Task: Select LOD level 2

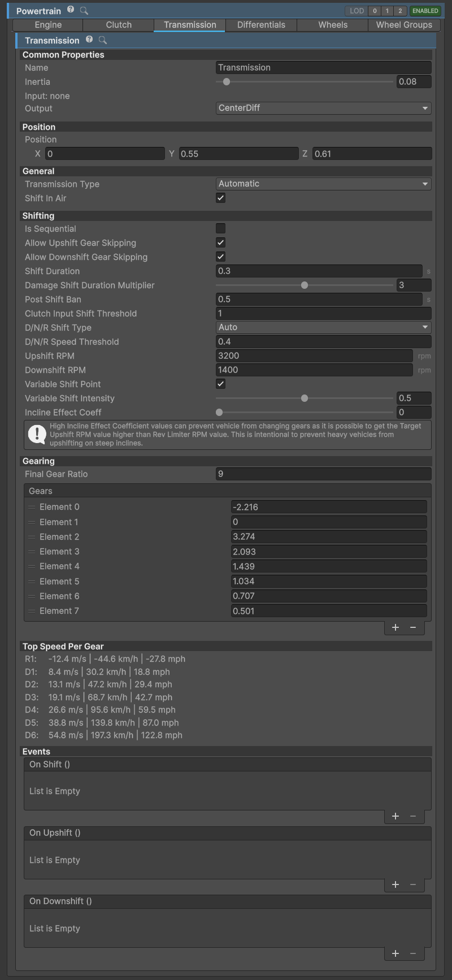Action: pyautogui.click(x=400, y=11)
